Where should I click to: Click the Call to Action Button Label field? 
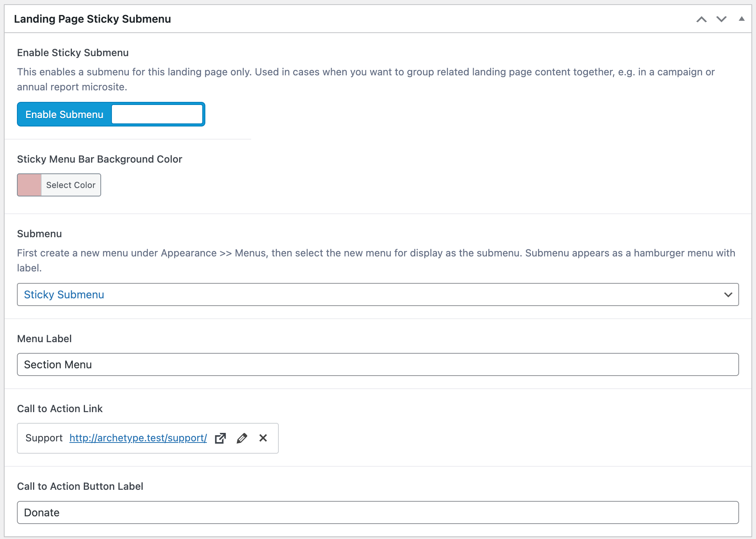point(378,512)
